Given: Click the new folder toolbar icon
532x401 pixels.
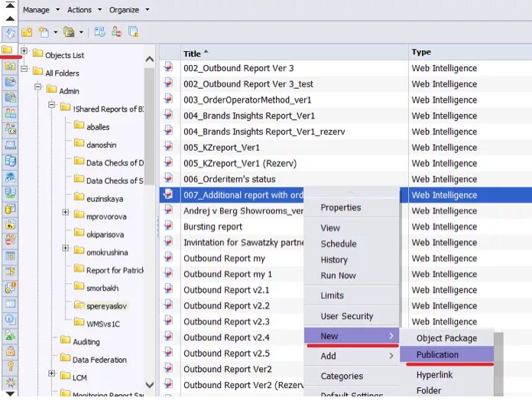Looking at the screenshot, I should tap(28, 32).
